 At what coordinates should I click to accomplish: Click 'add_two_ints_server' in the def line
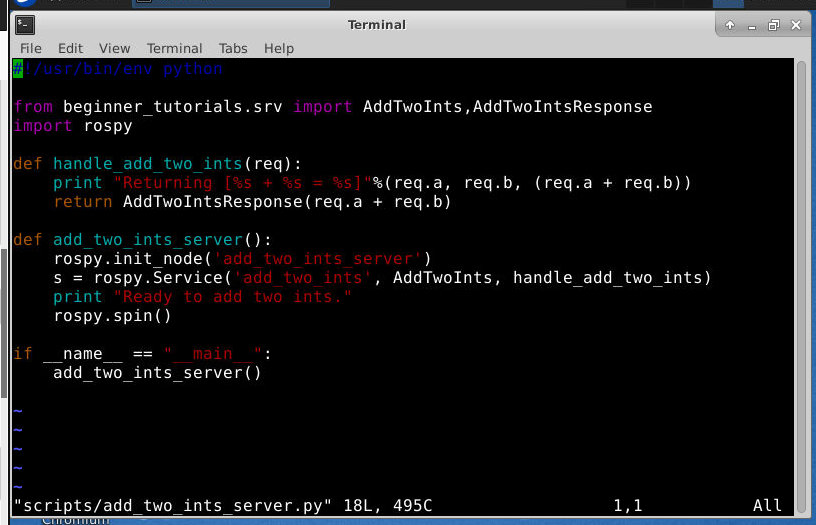click(148, 240)
